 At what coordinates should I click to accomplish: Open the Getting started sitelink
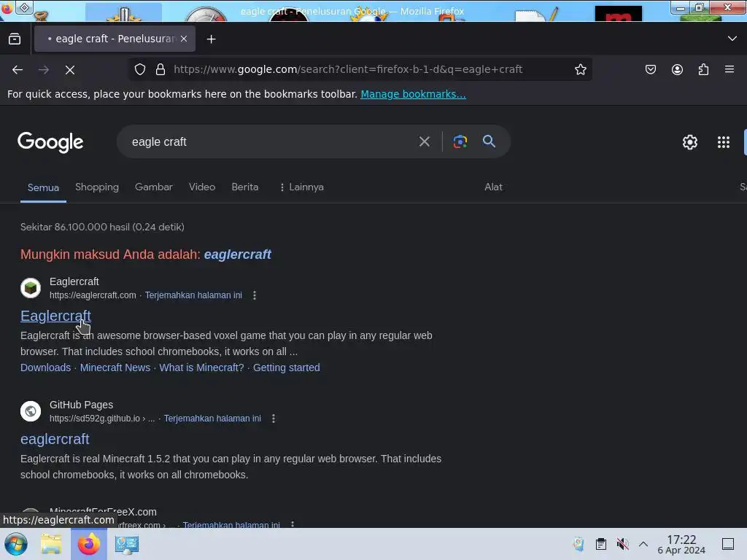point(286,367)
